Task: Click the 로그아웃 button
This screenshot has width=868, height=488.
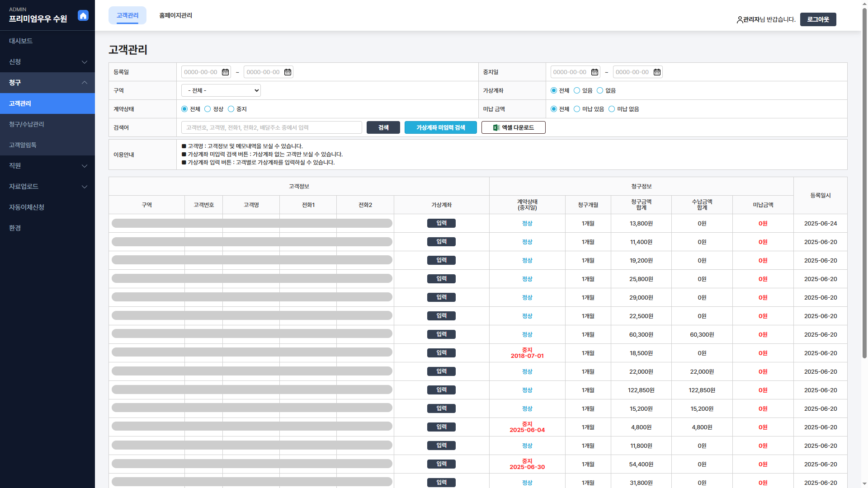Action: pos(818,19)
